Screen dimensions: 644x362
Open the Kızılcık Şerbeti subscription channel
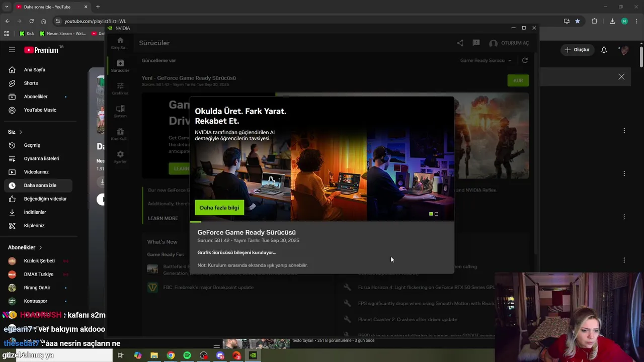[38, 261]
